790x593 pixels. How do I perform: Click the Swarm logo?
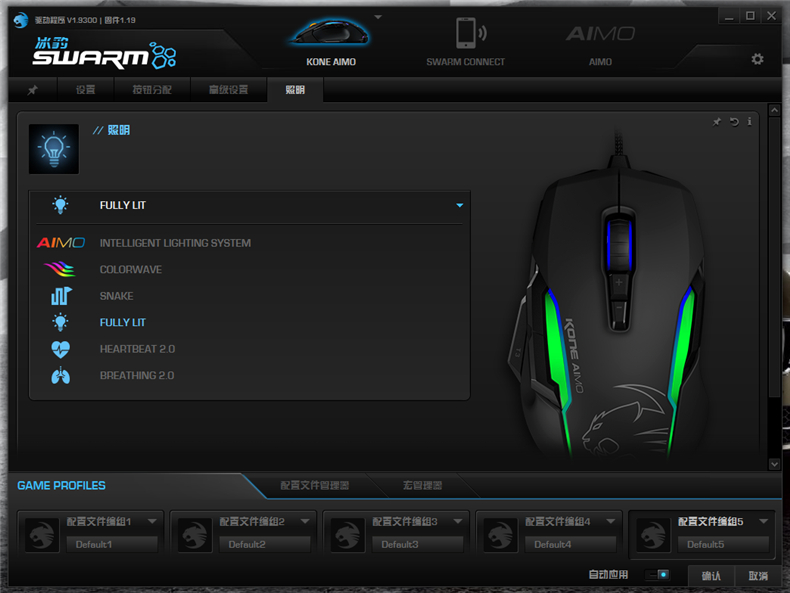coord(104,53)
